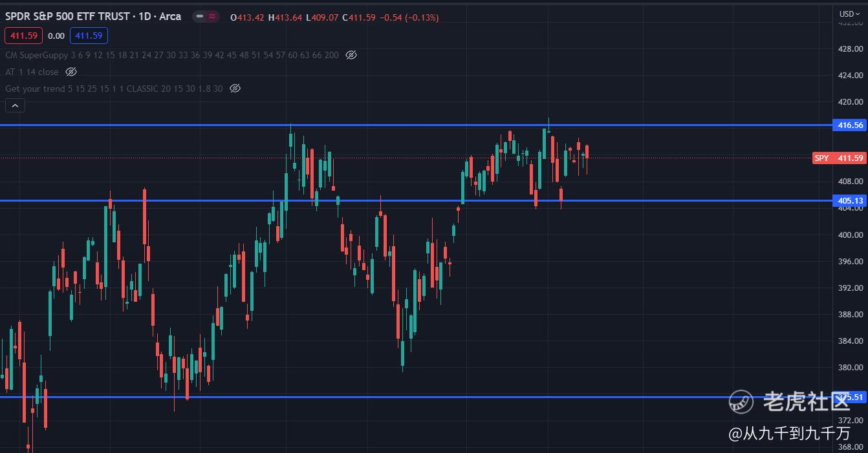Image resolution: width=868 pixels, height=453 pixels.
Task: Click the 380.00 price scale label
Action: pos(850,367)
